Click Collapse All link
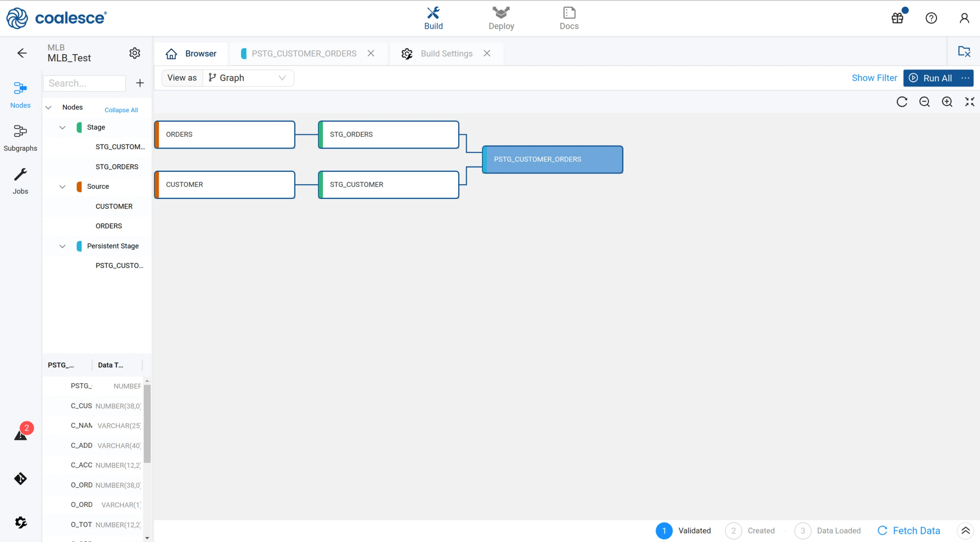This screenshot has width=980, height=542. click(x=121, y=110)
